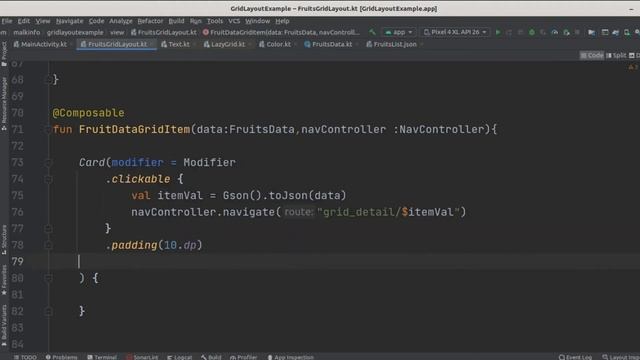Image resolution: width=640 pixels, height=360 pixels.
Task: Click malkinfo in the breadcrumb bar
Action: [x=27, y=32]
